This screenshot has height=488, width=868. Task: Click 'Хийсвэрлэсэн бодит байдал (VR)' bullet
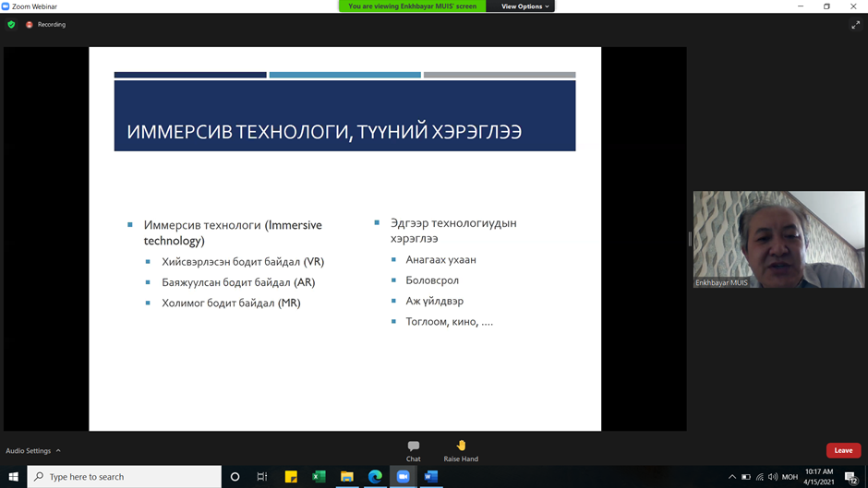pyautogui.click(x=243, y=262)
